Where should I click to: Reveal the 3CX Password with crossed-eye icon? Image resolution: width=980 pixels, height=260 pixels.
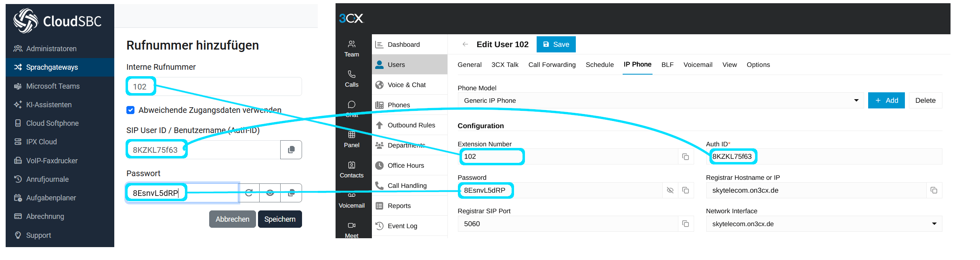(670, 190)
